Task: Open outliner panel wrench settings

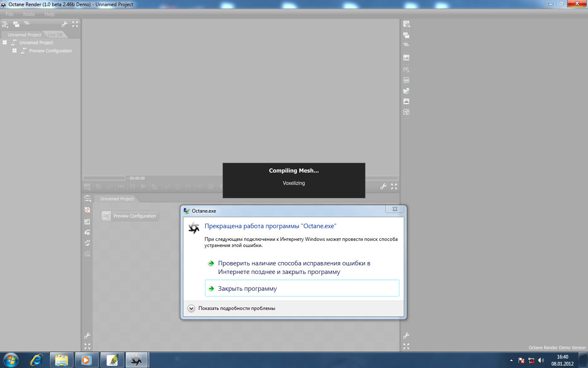Action: click(65, 24)
